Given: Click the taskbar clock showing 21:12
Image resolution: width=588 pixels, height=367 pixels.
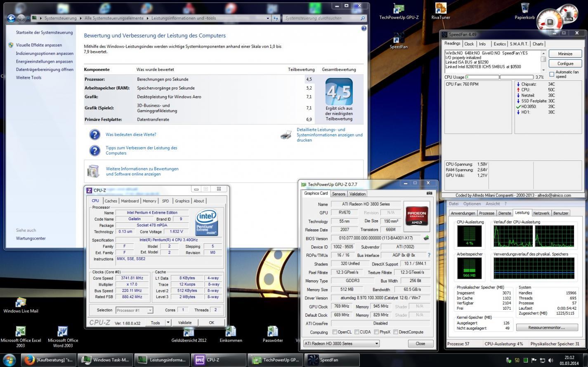Looking at the screenshot, I should coord(569,360).
